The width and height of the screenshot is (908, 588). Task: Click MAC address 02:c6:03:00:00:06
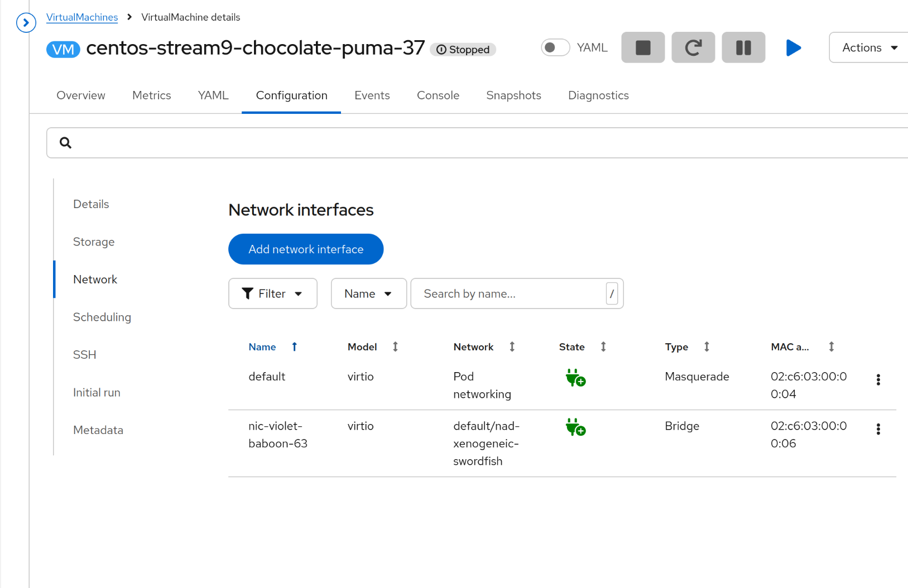(x=809, y=435)
